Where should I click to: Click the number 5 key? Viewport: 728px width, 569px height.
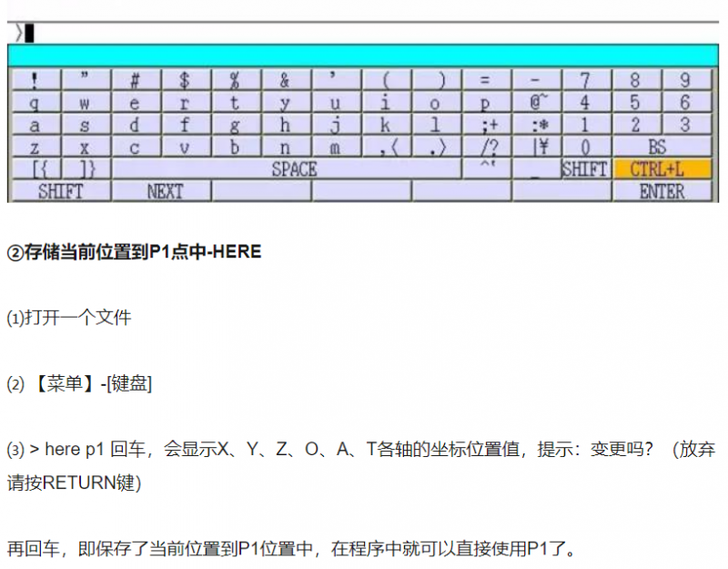(x=636, y=102)
